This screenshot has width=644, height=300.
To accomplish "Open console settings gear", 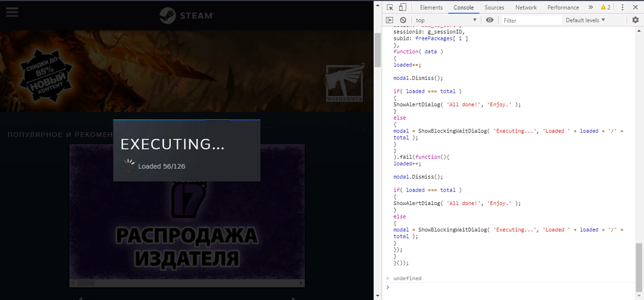I will 635,20.
